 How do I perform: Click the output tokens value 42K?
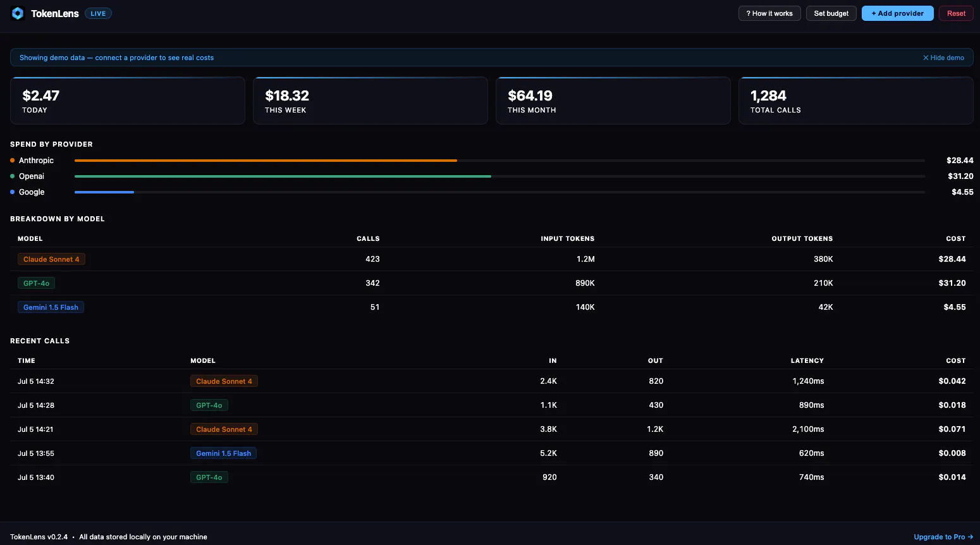click(826, 307)
